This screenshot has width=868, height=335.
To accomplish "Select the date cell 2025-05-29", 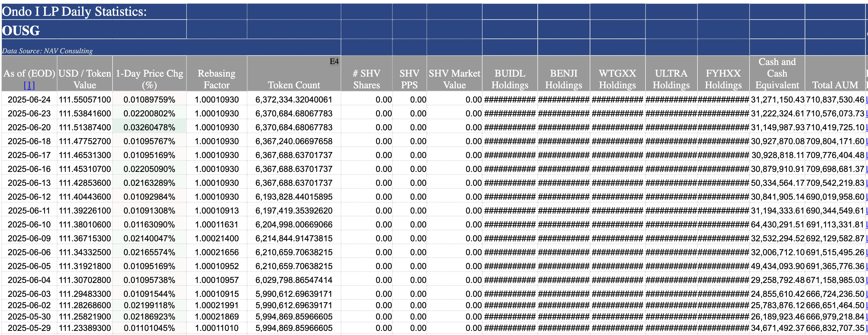I will click(29, 327).
